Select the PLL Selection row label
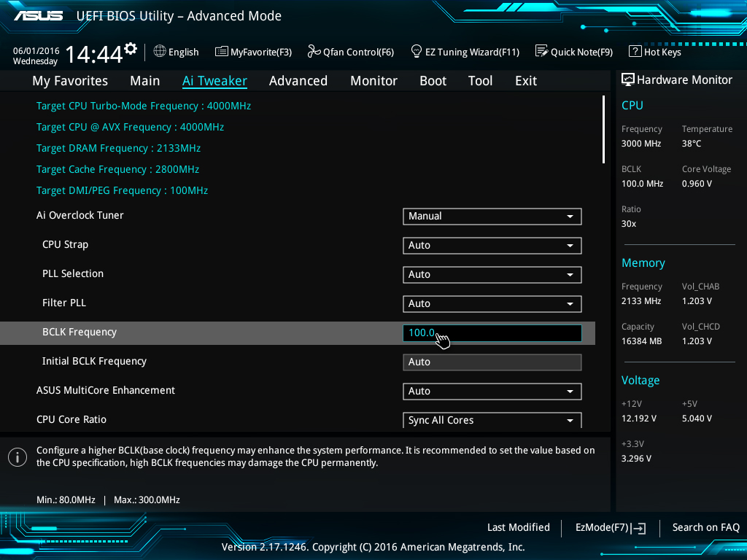 click(73, 273)
